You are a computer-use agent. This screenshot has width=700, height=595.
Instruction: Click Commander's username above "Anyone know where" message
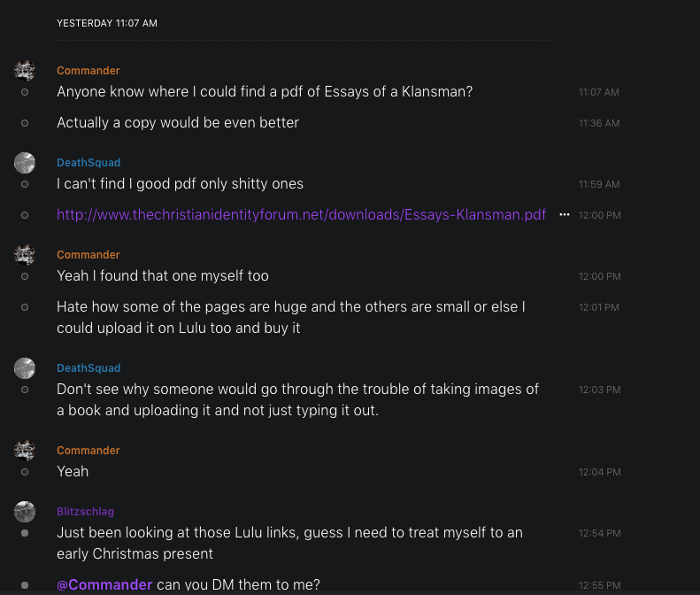tap(88, 71)
